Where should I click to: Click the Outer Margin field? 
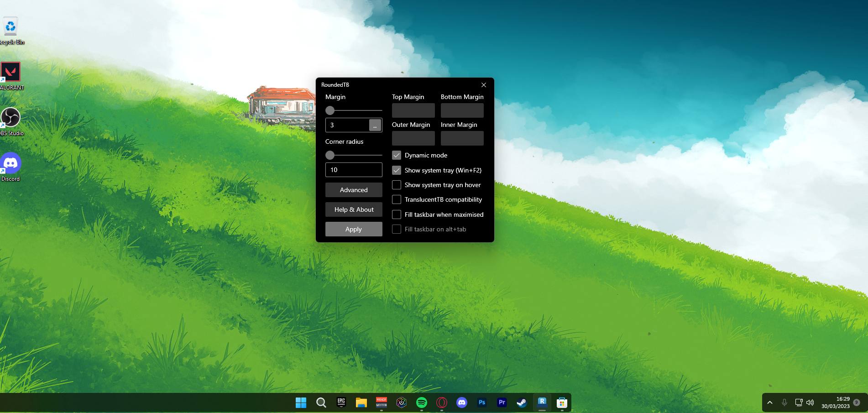click(x=413, y=138)
